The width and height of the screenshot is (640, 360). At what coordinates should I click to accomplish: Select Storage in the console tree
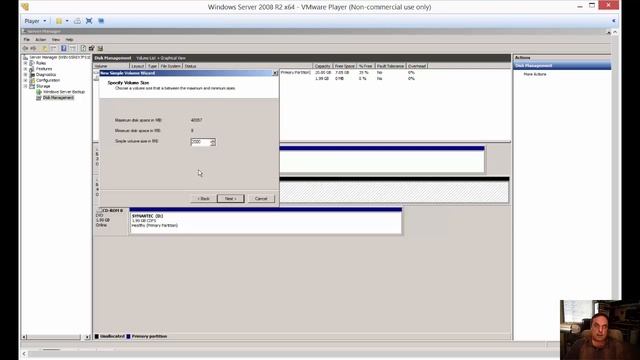pos(43,86)
